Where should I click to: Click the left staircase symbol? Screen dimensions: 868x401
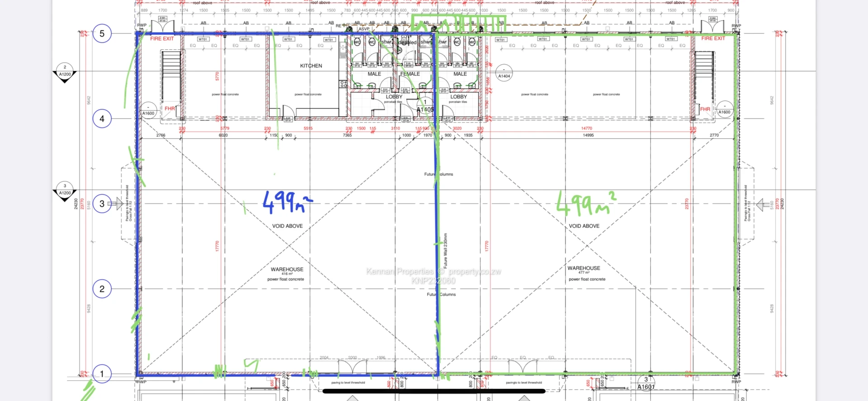pos(171,77)
